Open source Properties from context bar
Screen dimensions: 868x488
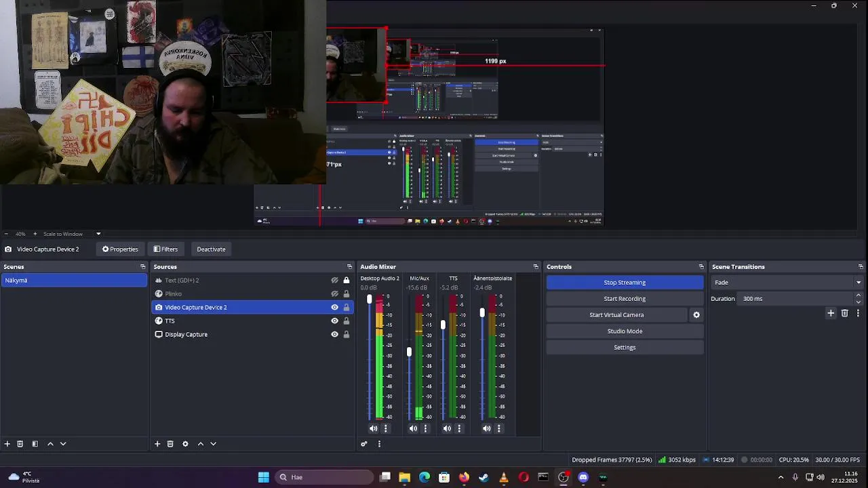[x=120, y=249]
